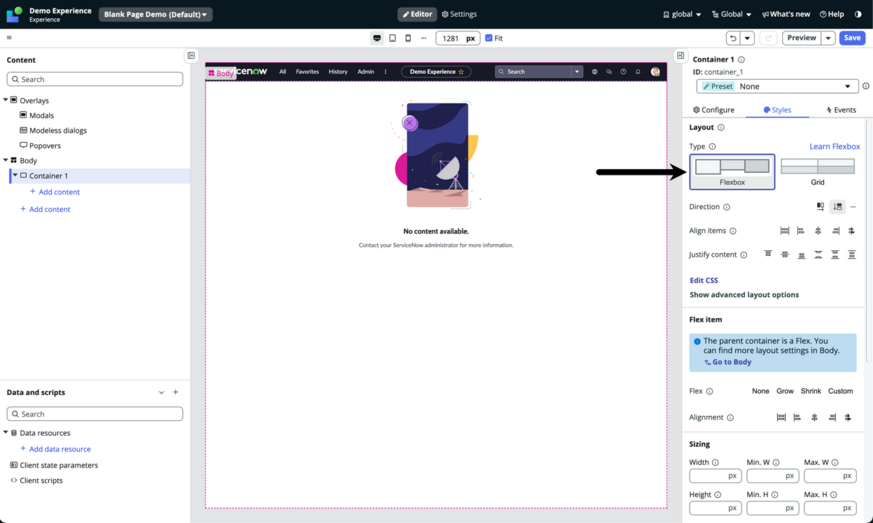Click the Preview button

click(x=802, y=38)
